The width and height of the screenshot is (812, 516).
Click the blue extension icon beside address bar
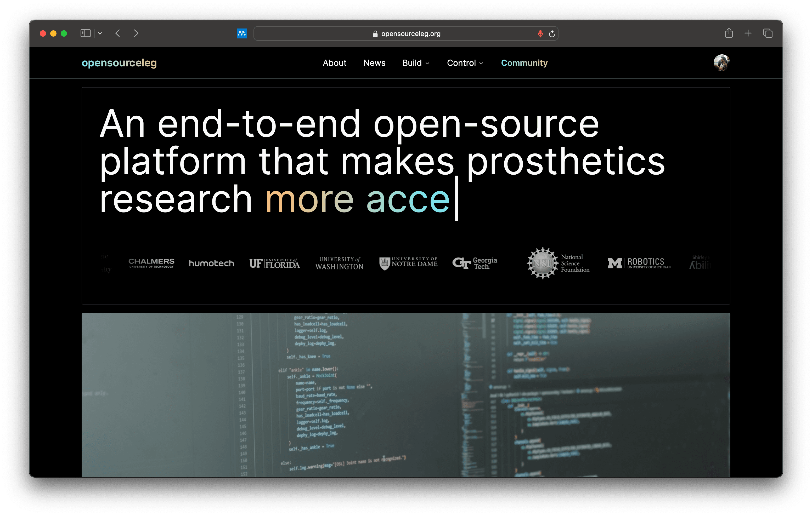coord(242,33)
